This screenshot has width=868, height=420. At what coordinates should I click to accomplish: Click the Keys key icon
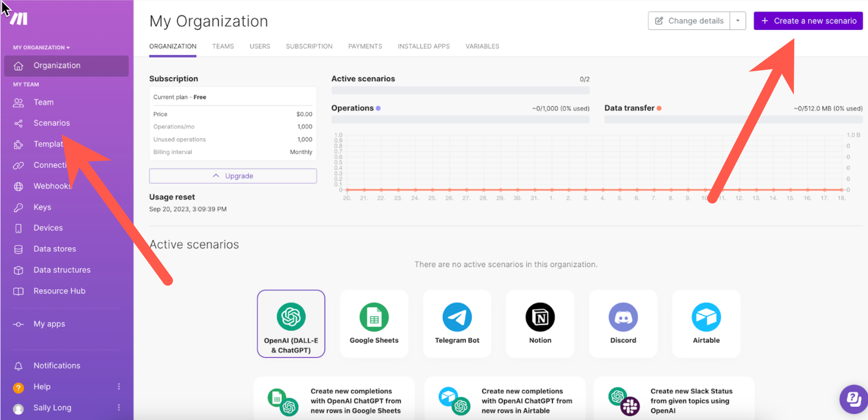[18, 208]
